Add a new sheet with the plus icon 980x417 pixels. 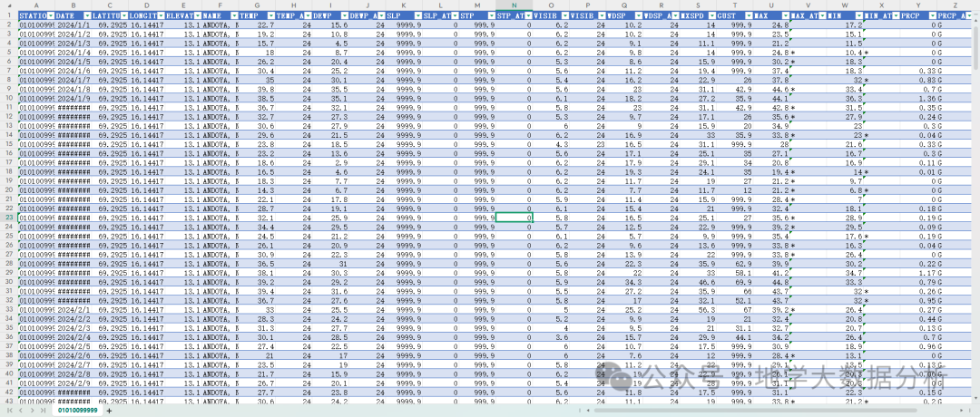[x=110, y=411]
